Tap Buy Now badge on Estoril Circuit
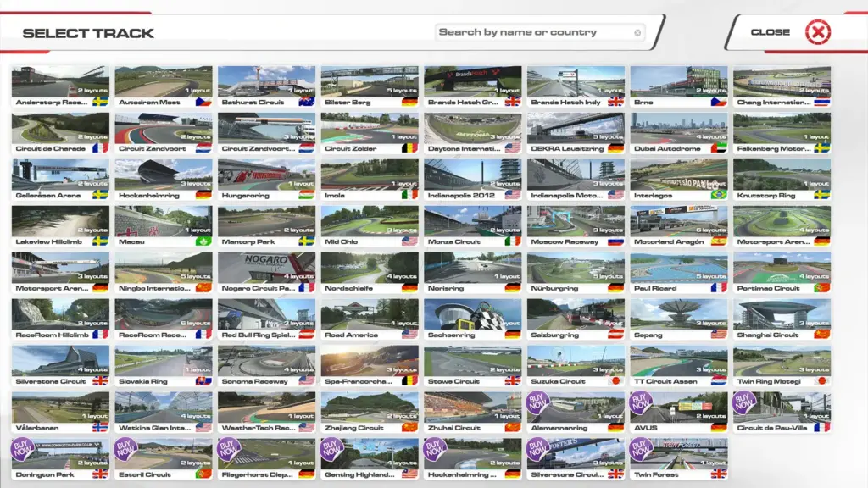 (x=126, y=449)
